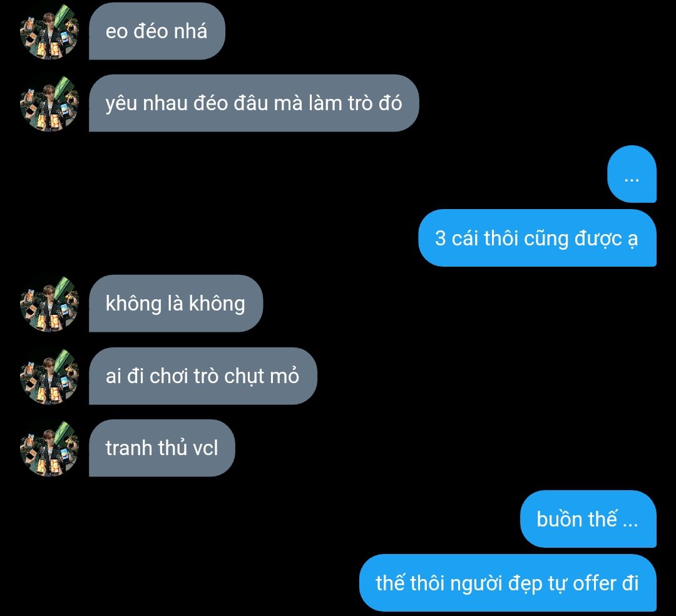Click the number '3' in blue bubble
676x616 pixels.
(x=440, y=239)
